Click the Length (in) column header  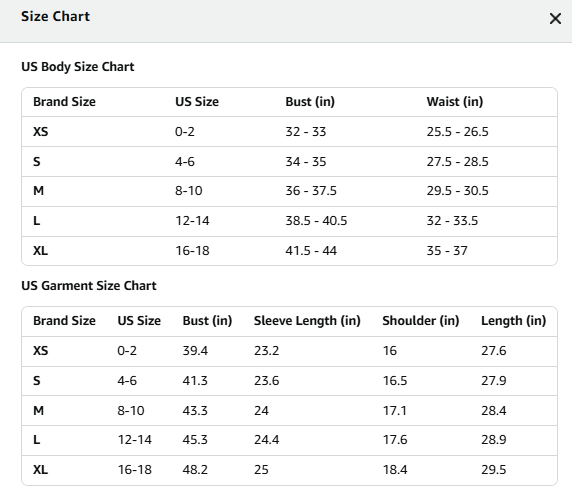pyautogui.click(x=513, y=321)
